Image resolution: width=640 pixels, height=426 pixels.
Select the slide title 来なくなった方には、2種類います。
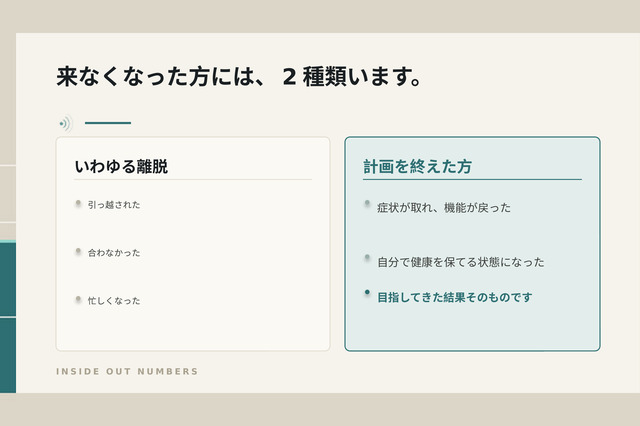click(x=239, y=76)
